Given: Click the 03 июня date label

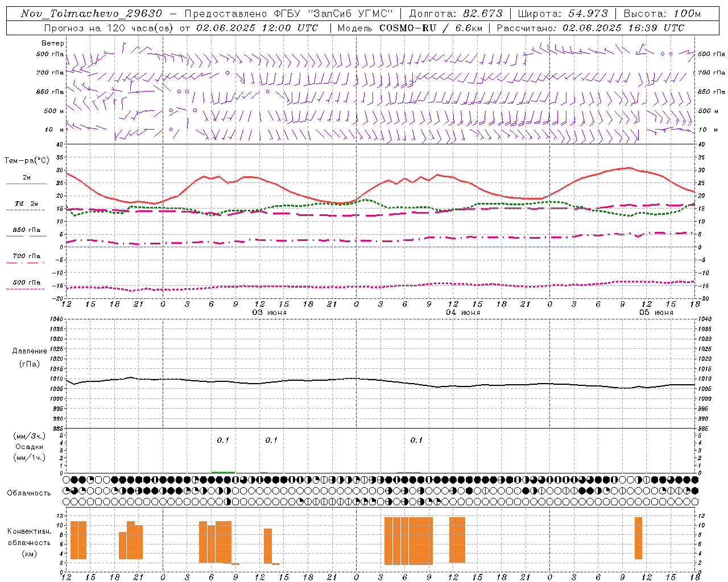Looking at the screenshot, I should (270, 313).
